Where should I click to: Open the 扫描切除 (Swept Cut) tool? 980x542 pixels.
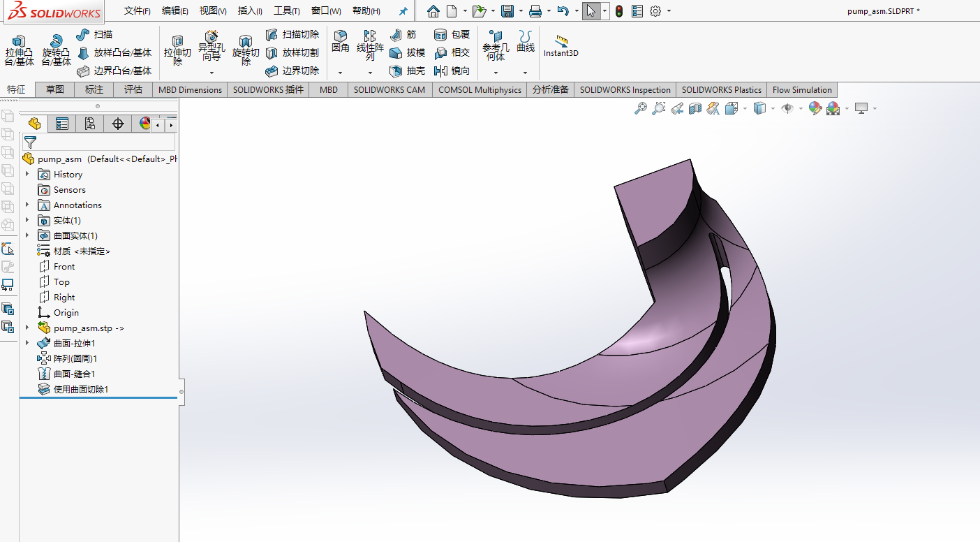click(292, 34)
